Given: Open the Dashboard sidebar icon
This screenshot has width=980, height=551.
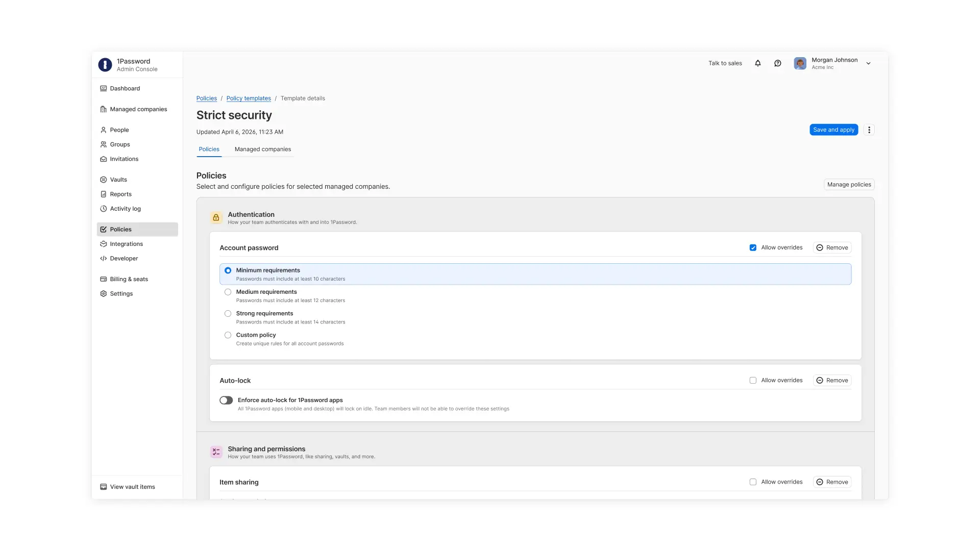Looking at the screenshot, I should coord(104,88).
